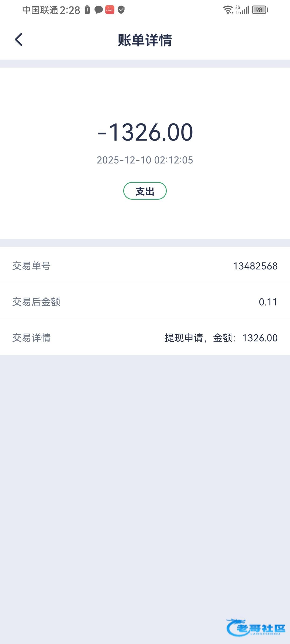Tap the 老哥社区 watermark logo

point(256,627)
